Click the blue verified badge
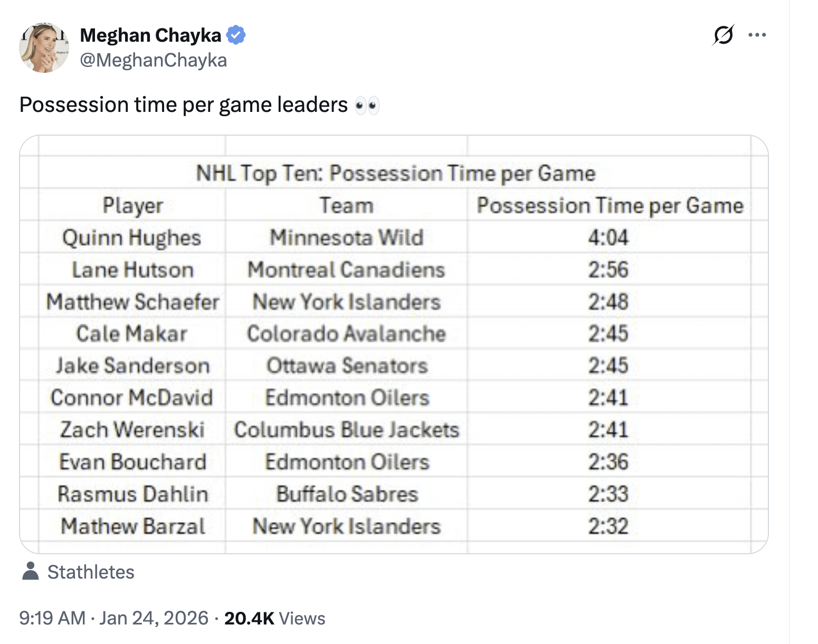The height and width of the screenshot is (644, 818). 236,35
